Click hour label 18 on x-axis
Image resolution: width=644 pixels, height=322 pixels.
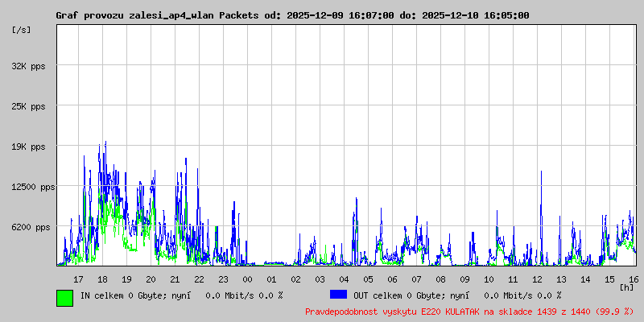click(103, 279)
